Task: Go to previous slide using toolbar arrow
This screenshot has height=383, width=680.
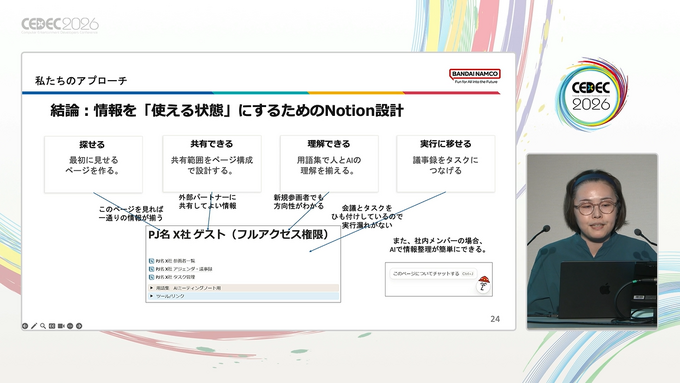Action: pos(25,326)
